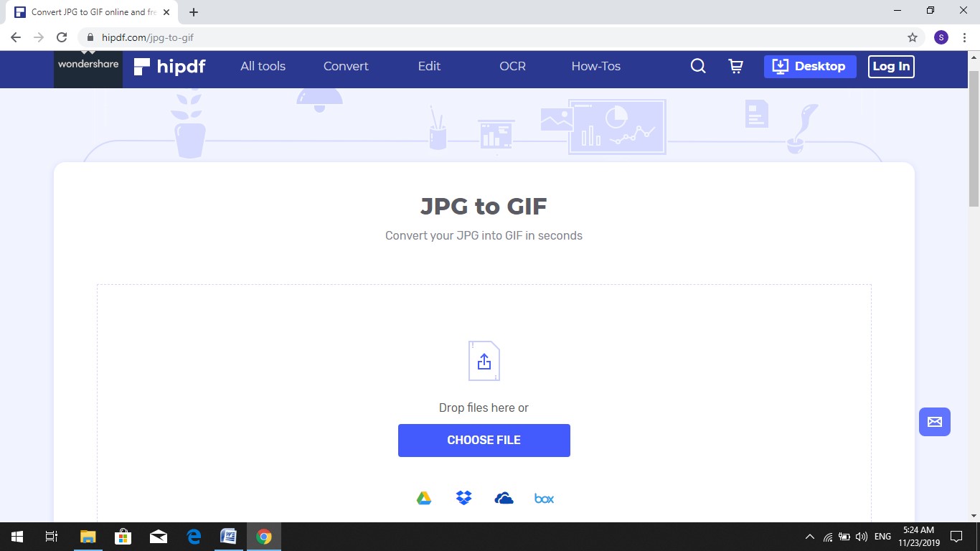This screenshot has width=980, height=551.
Task: Open the battery status icon
Action: [x=844, y=537]
